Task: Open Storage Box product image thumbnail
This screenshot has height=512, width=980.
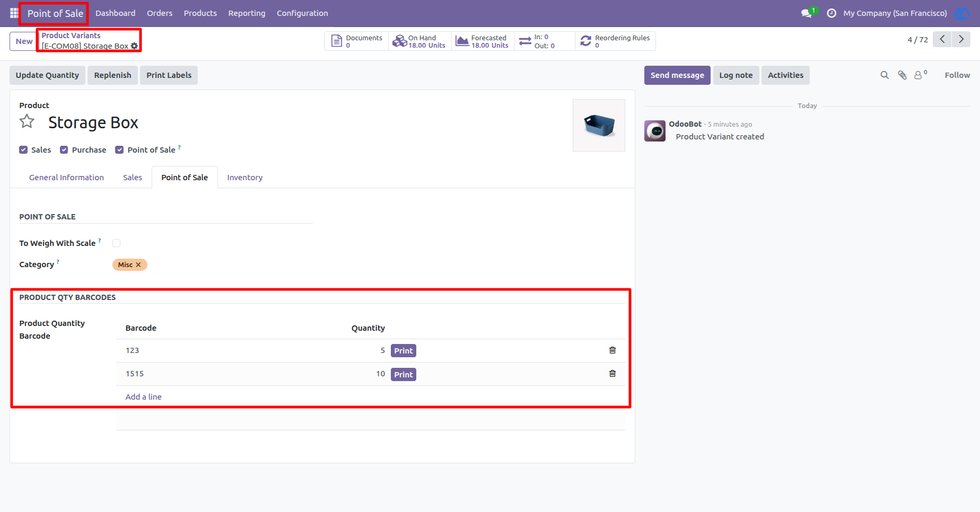Action: [599, 126]
